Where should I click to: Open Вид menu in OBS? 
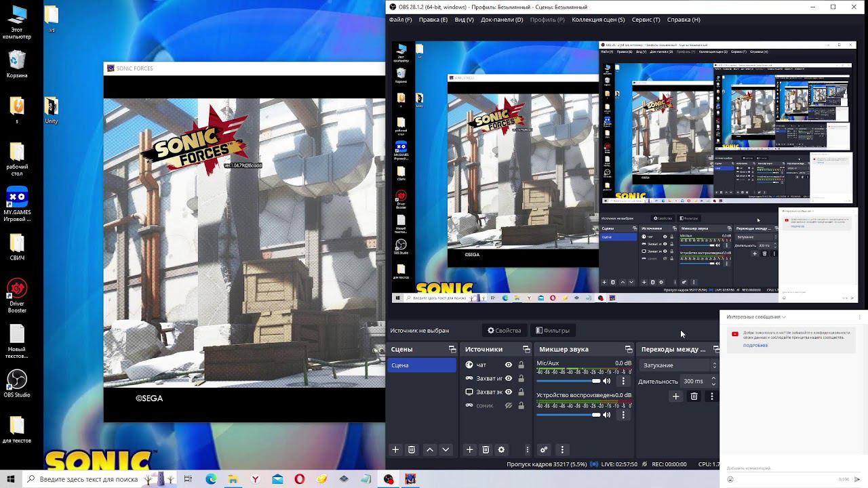click(x=464, y=20)
